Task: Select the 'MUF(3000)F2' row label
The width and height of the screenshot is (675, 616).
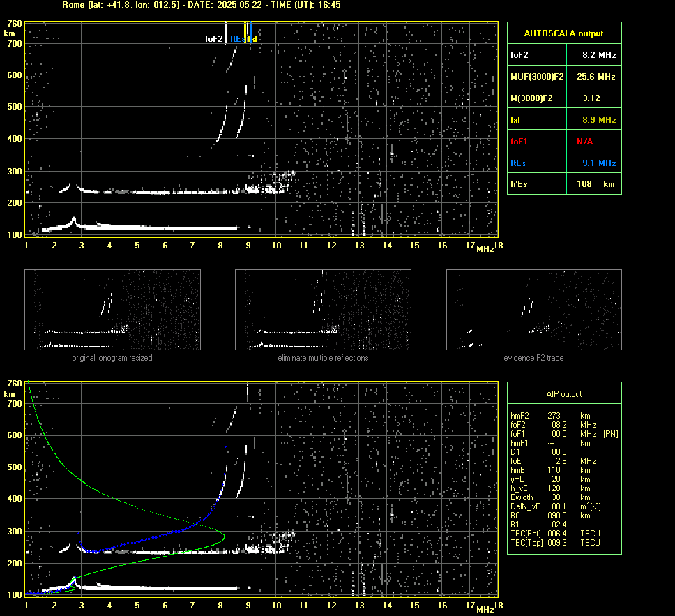Action: [x=537, y=77]
